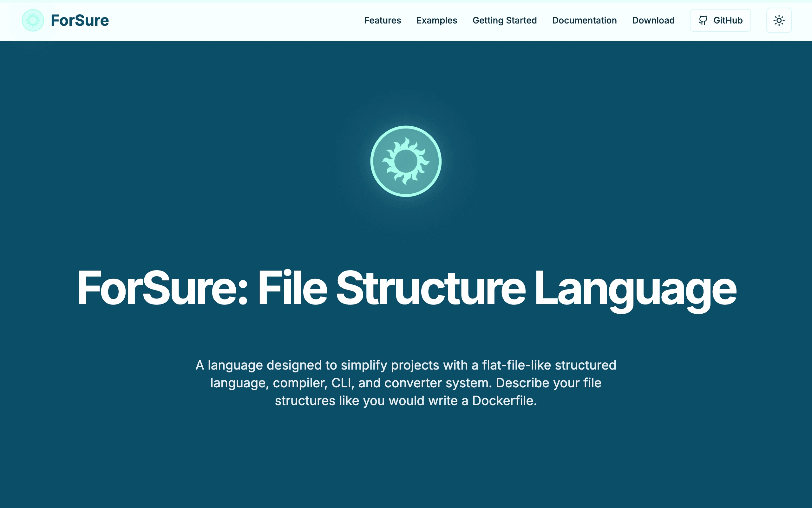This screenshot has width=812, height=508.
Task: Open the Getting Started page
Action: pos(504,21)
